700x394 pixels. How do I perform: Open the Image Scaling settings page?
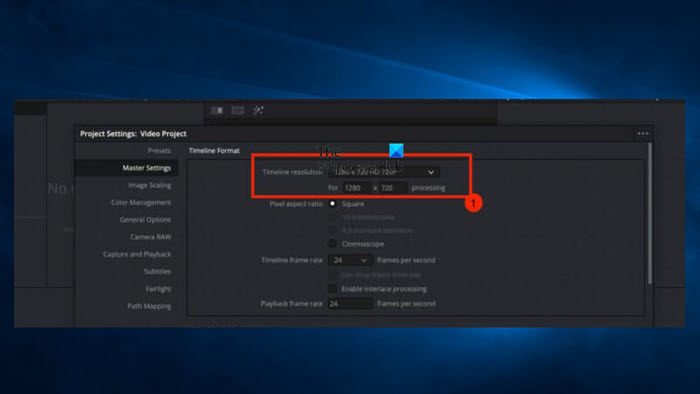150,185
